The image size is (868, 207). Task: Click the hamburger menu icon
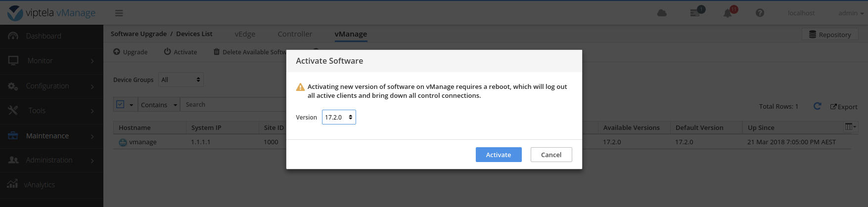(119, 13)
